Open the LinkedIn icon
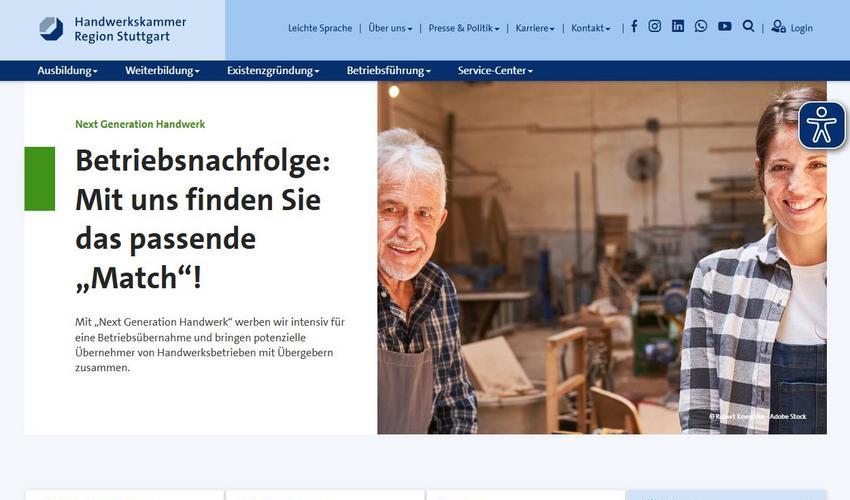This screenshot has height=500, width=850. (678, 26)
